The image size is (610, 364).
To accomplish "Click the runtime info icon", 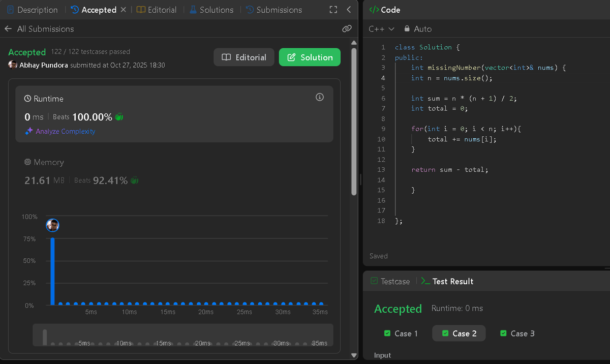I will coord(320,97).
